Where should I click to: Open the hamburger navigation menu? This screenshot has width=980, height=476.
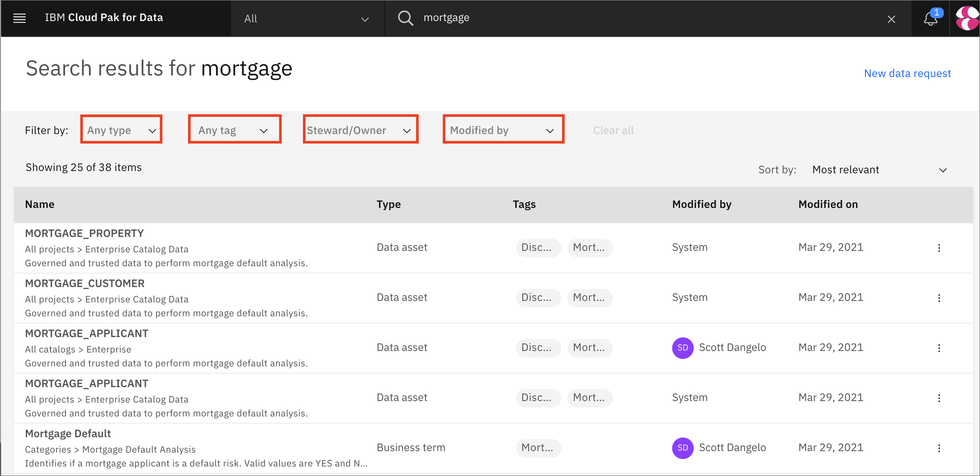[19, 18]
